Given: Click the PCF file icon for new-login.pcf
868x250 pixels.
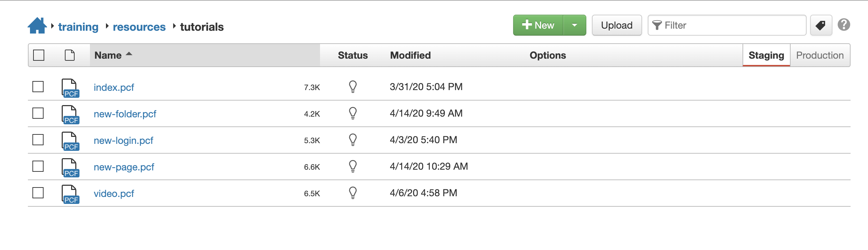Looking at the screenshot, I should pos(70,141).
